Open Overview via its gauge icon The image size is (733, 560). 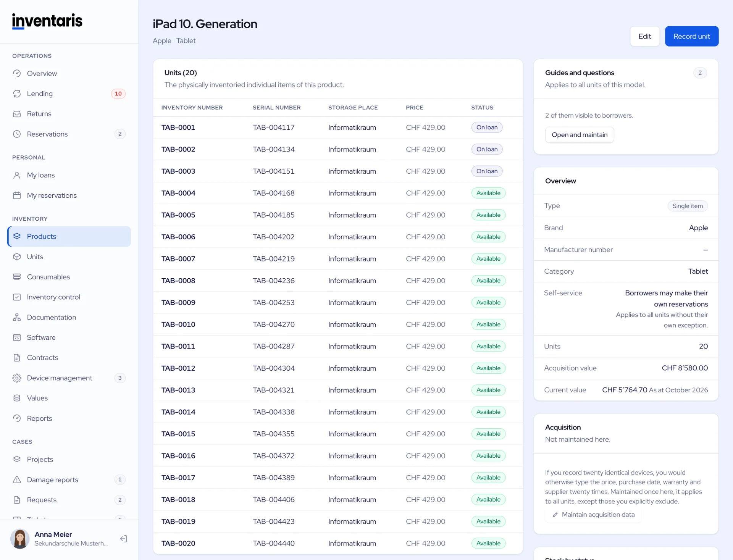pyautogui.click(x=17, y=73)
